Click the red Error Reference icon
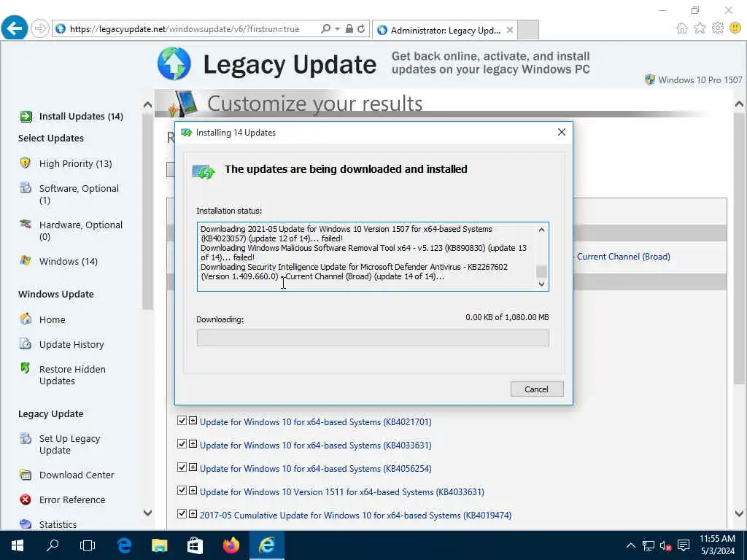Viewport: 747px width, 560px height. [26, 499]
